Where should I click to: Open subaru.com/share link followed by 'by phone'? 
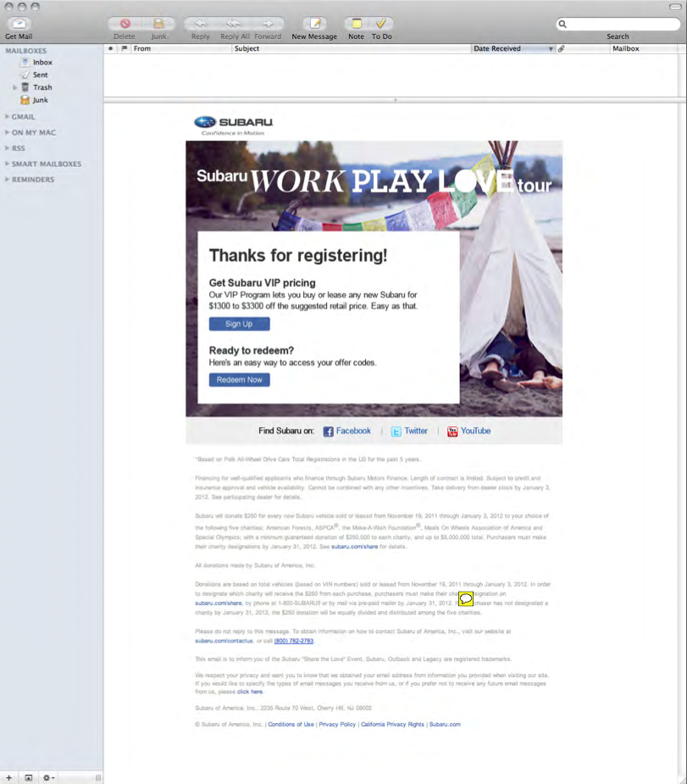(219, 603)
